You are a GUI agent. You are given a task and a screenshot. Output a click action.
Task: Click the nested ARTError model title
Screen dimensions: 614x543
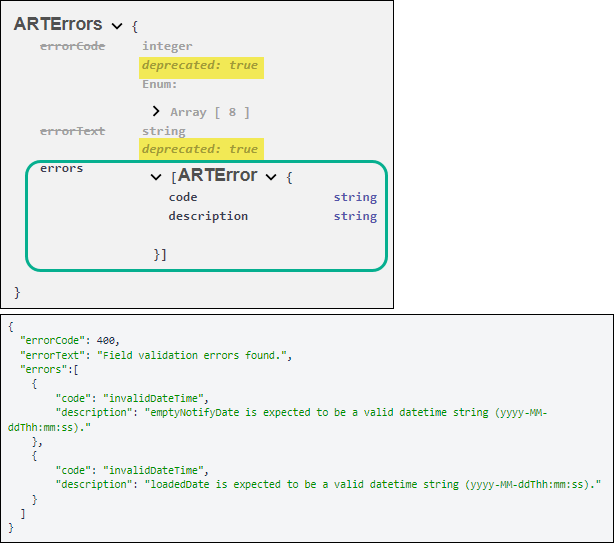coord(217,176)
